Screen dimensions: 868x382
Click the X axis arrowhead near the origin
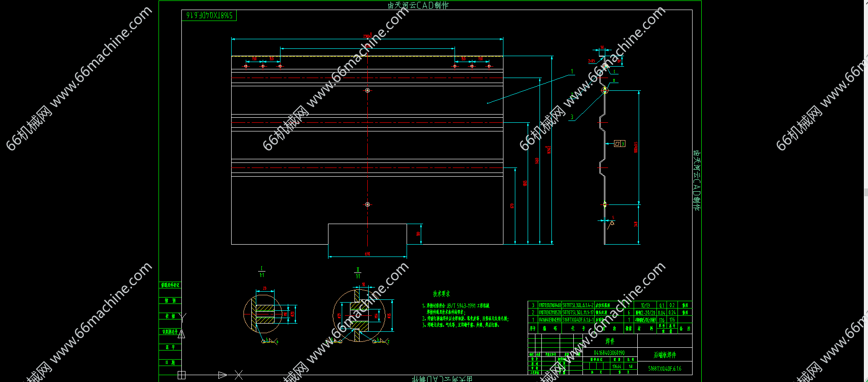tap(222, 375)
